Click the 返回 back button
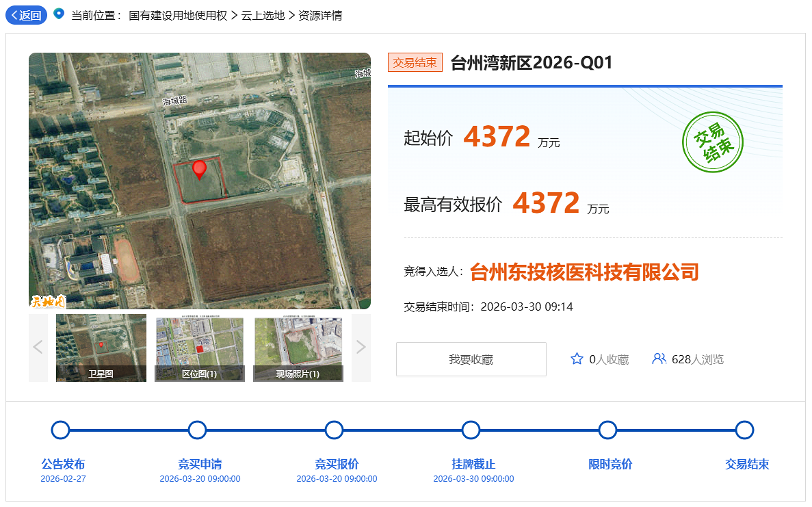The image size is (812, 507). point(26,15)
